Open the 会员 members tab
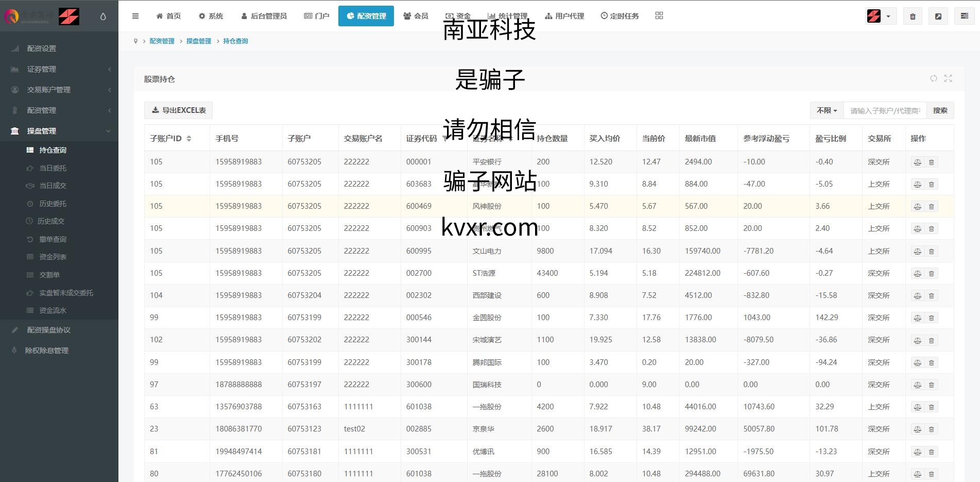980x482 pixels. 416,16
